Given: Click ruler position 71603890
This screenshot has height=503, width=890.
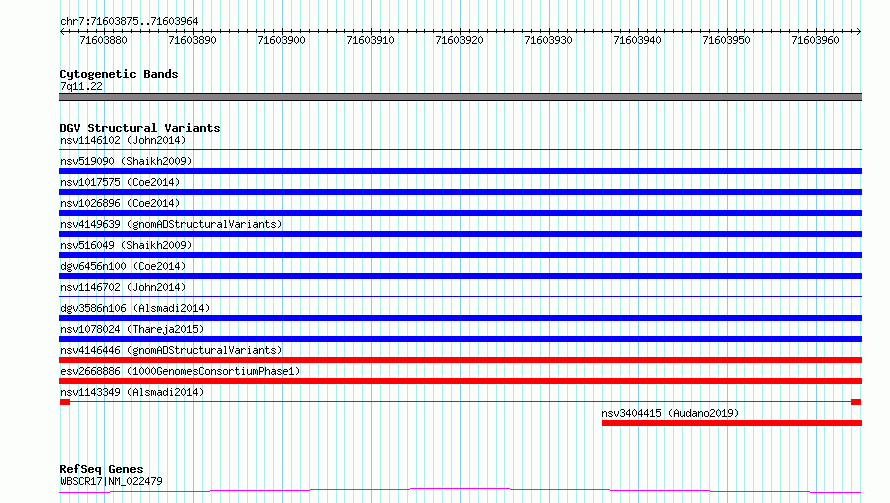Looking at the screenshot, I should (x=192, y=40).
